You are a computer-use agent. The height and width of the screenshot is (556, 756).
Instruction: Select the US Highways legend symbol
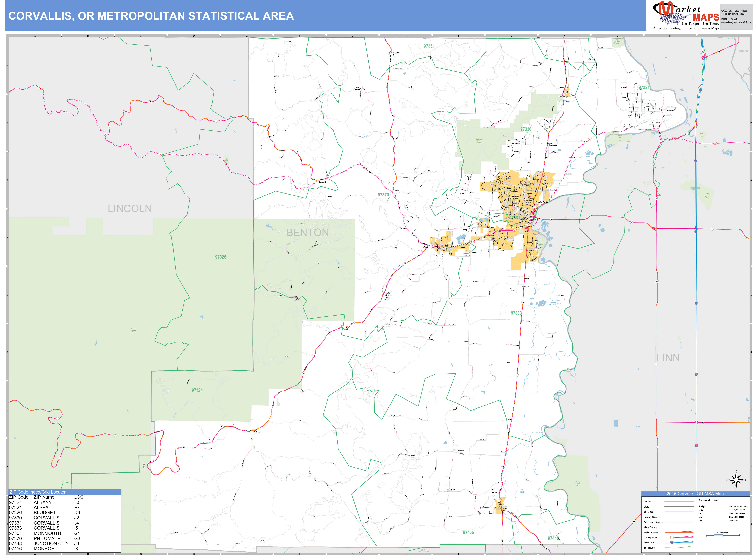(x=679, y=538)
